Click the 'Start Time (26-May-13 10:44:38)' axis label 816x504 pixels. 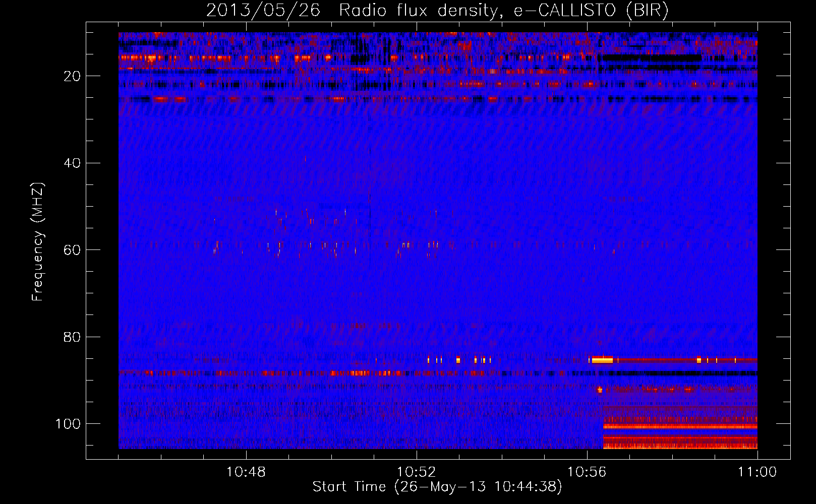(437, 487)
